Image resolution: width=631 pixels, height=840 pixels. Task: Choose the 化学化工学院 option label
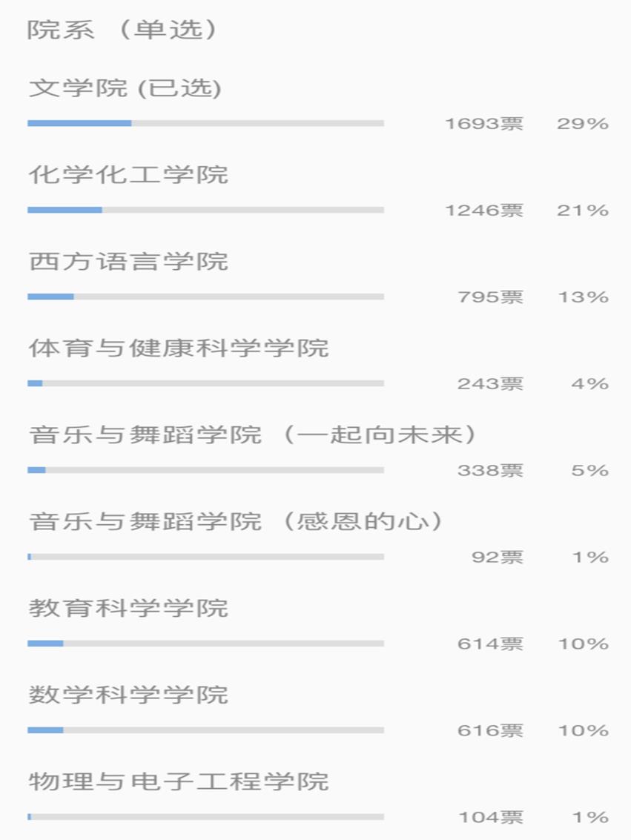(128, 175)
